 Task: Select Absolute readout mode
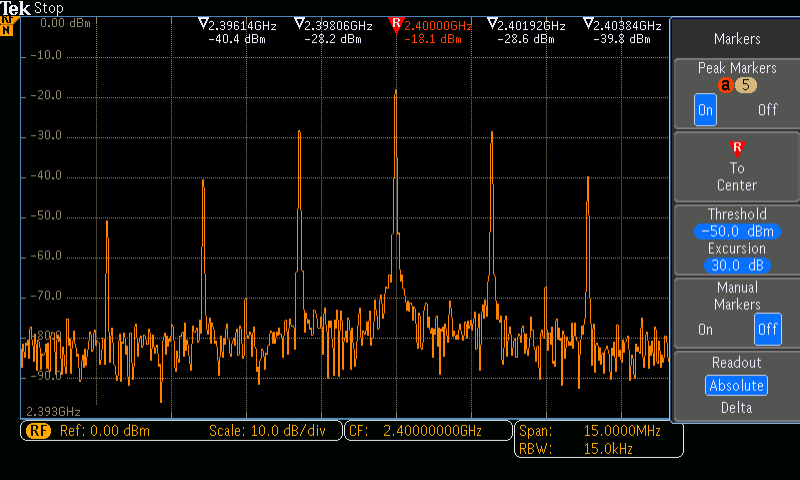[736, 385]
